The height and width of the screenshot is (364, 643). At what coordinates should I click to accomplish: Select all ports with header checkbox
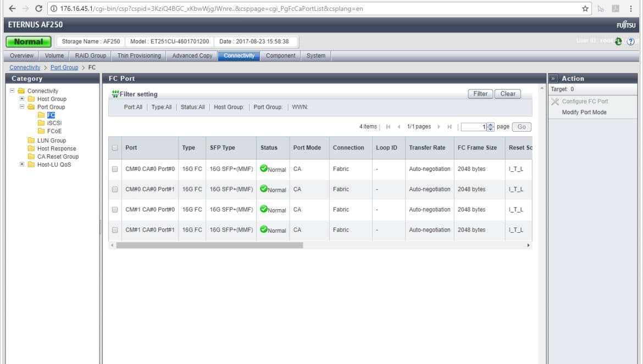115,148
